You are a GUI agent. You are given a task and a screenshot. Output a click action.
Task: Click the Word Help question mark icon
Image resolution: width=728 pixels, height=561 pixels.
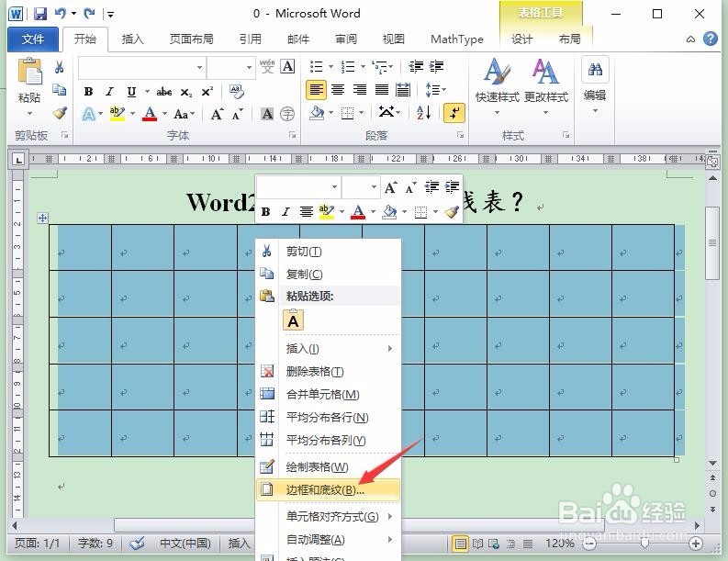[710, 39]
